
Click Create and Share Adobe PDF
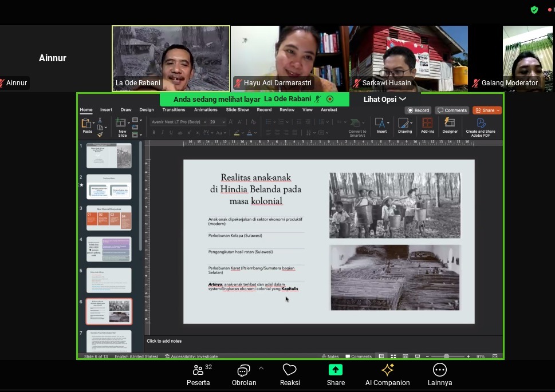click(481, 128)
